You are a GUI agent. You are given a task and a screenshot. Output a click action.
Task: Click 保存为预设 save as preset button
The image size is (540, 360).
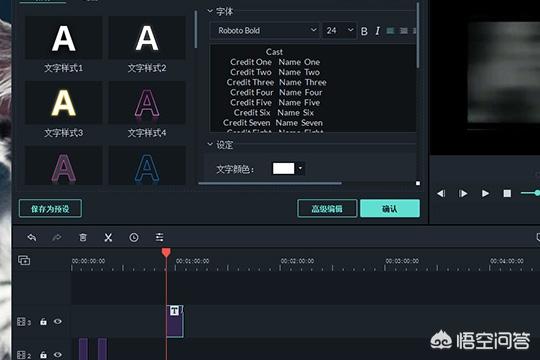[50, 208]
